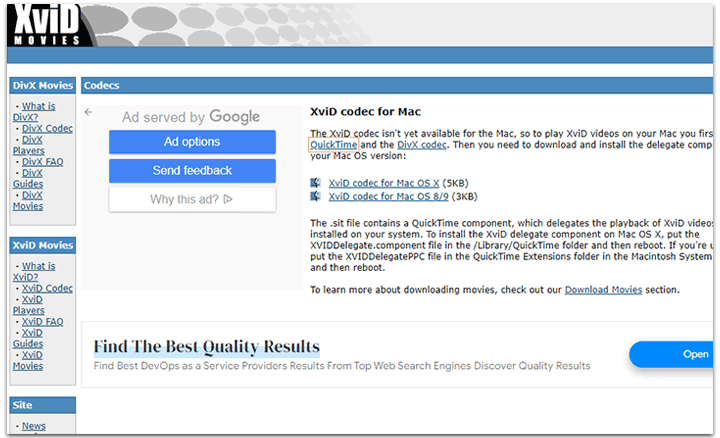Click the back arrow in the ad panel
The height and width of the screenshot is (438, 720).
[89, 112]
